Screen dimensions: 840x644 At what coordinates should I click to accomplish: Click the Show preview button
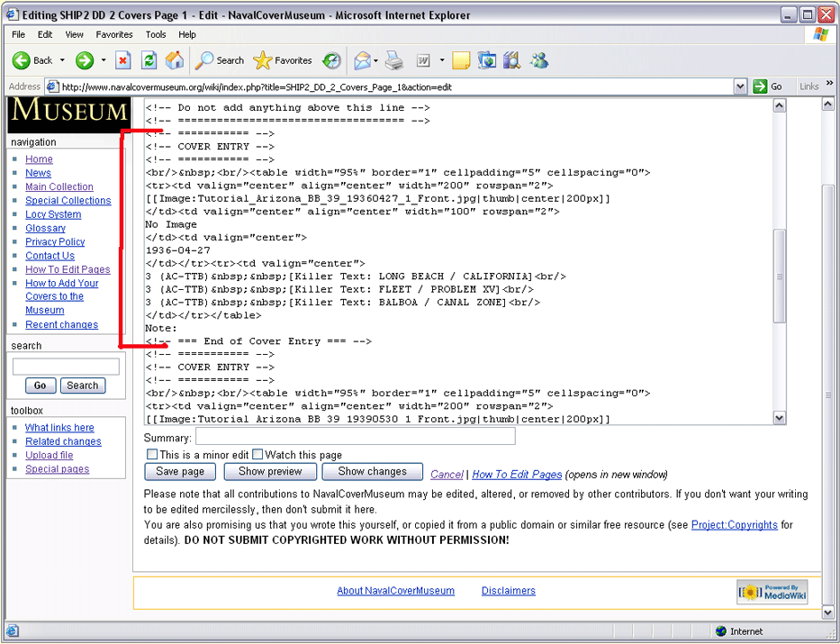(270, 471)
